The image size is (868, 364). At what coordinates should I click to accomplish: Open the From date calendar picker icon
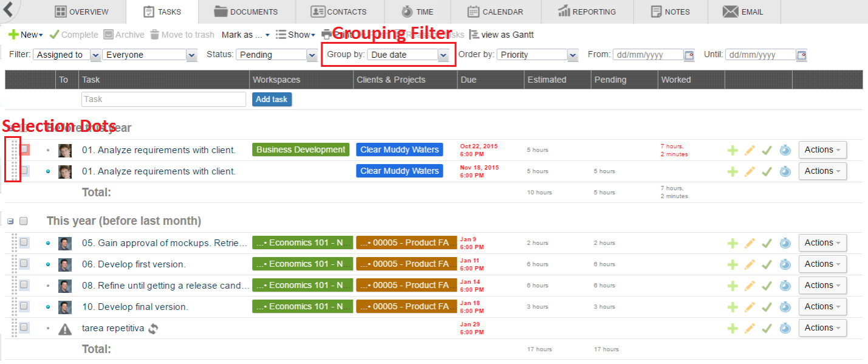(689, 55)
